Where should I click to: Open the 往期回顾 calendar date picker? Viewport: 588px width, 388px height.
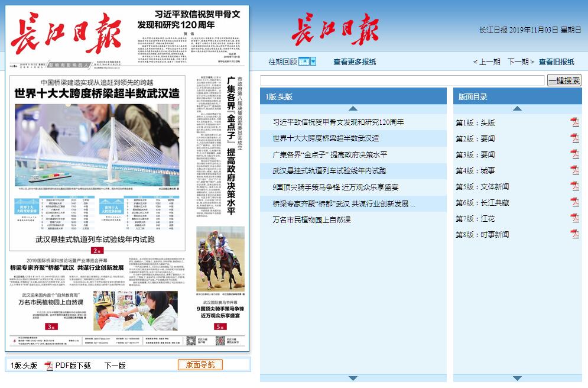coord(307,62)
